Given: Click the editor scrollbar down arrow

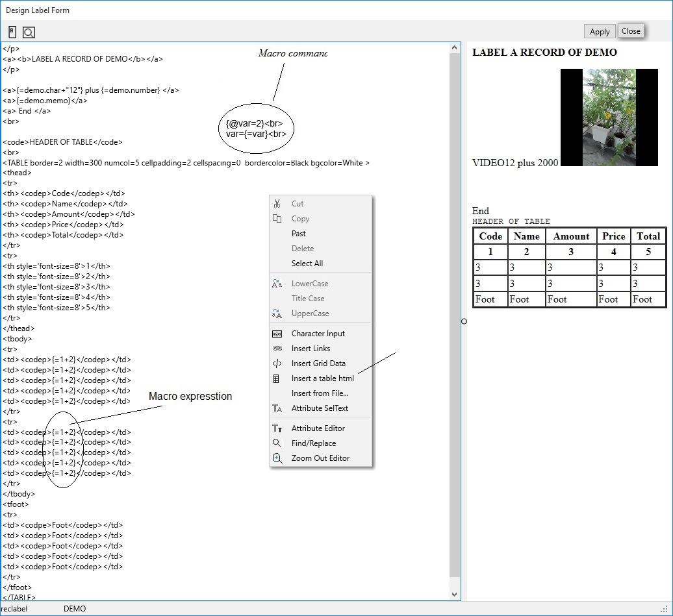Looking at the screenshot, I should (x=455, y=594).
